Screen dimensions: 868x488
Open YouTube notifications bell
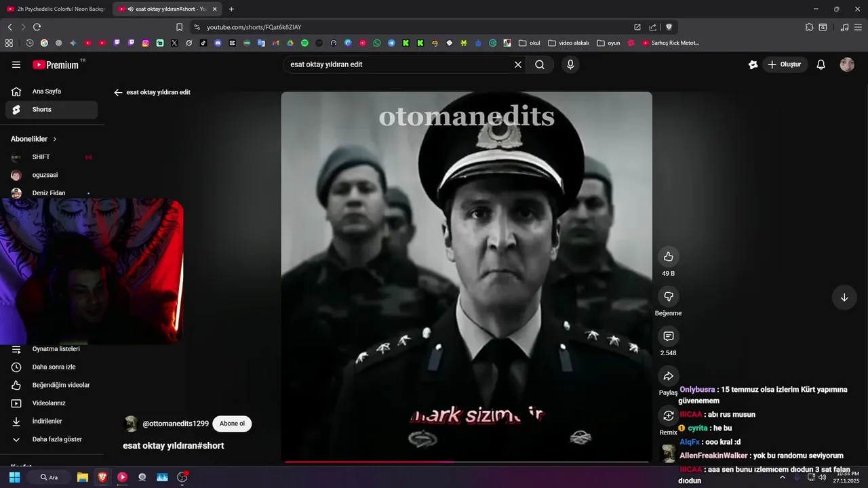(821, 64)
